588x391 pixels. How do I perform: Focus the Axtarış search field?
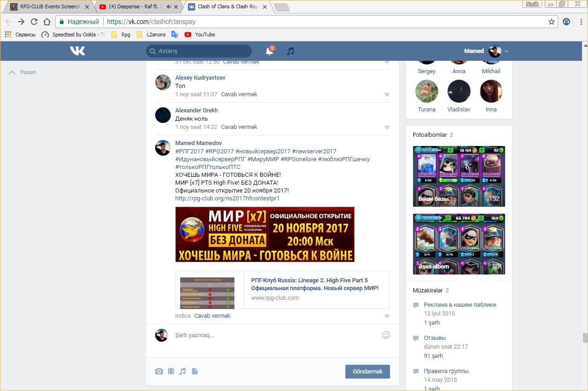click(199, 51)
